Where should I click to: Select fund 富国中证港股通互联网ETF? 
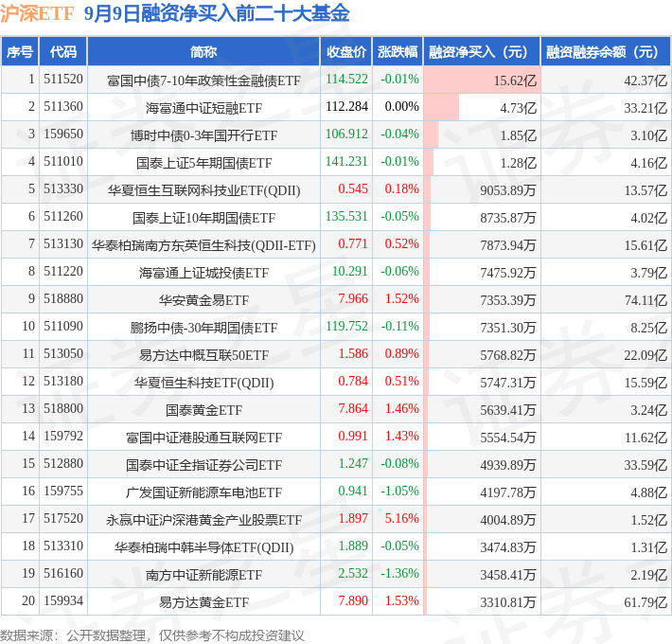pyautogui.click(x=203, y=438)
